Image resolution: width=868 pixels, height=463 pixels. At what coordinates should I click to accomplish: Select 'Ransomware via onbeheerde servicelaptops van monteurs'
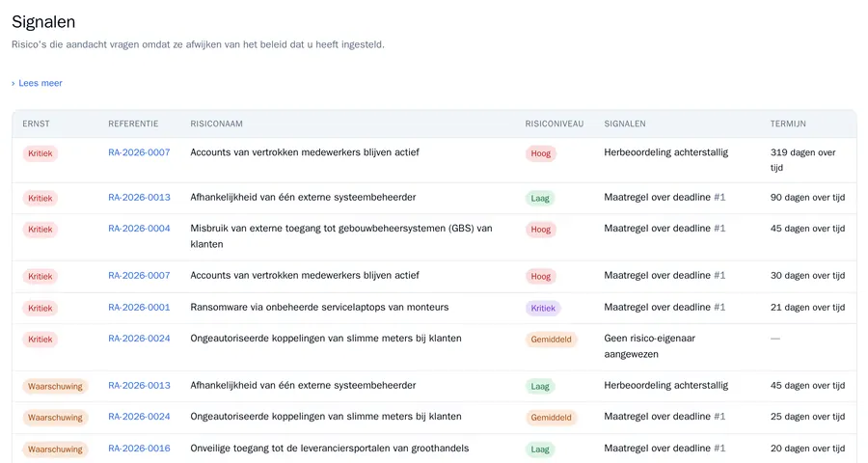pyautogui.click(x=319, y=307)
